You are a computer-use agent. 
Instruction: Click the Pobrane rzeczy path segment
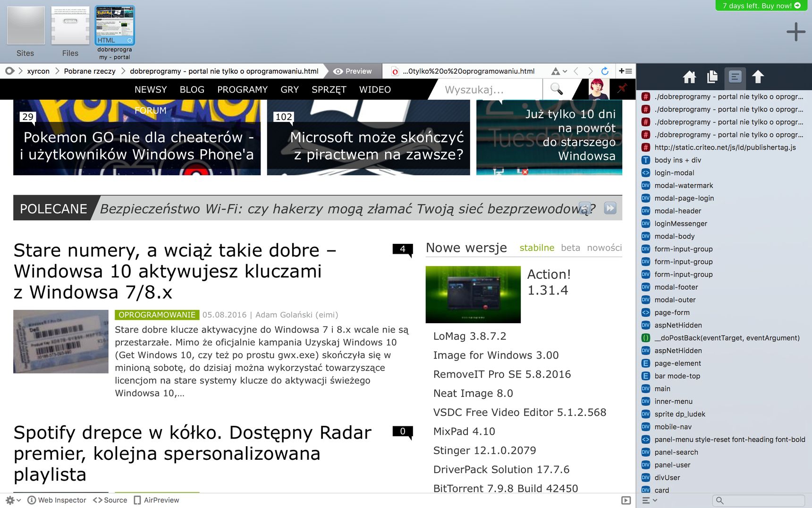90,71
